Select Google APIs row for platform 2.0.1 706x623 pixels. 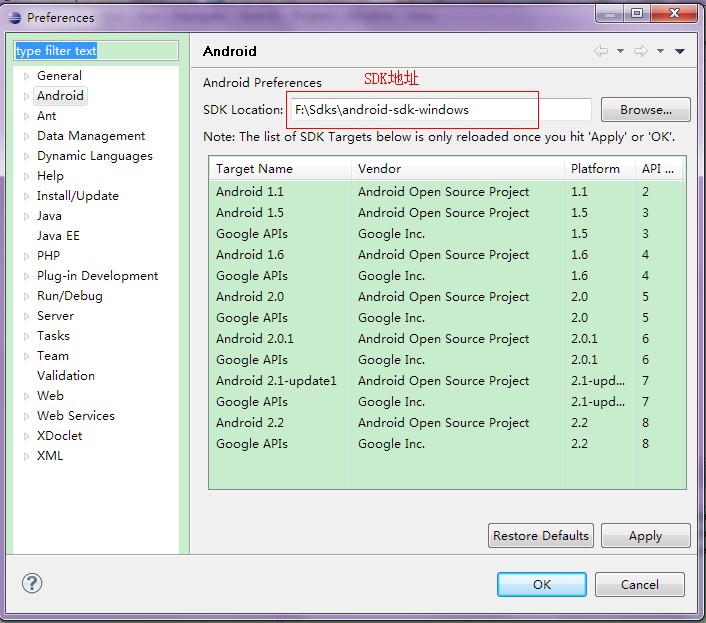[447, 360]
